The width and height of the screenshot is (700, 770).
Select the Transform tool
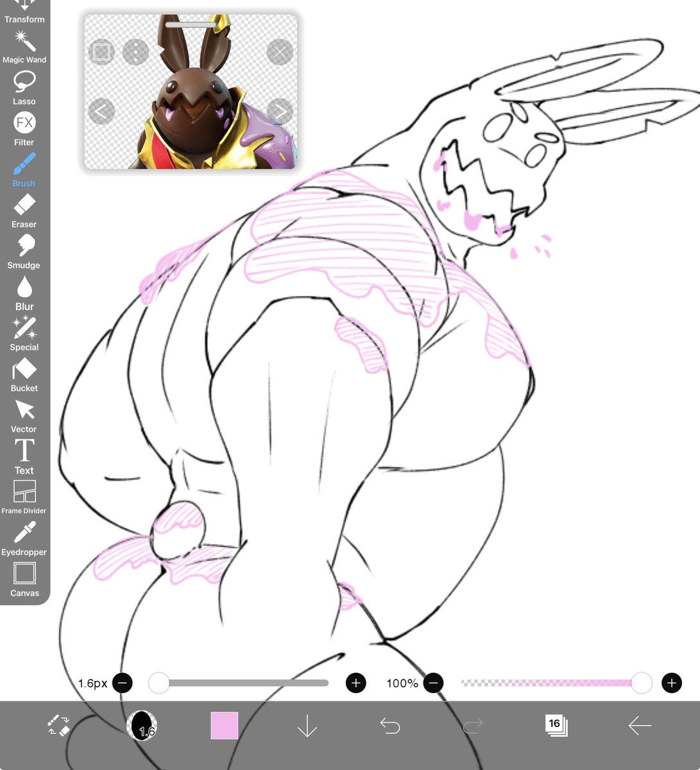[x=24, y=12]
